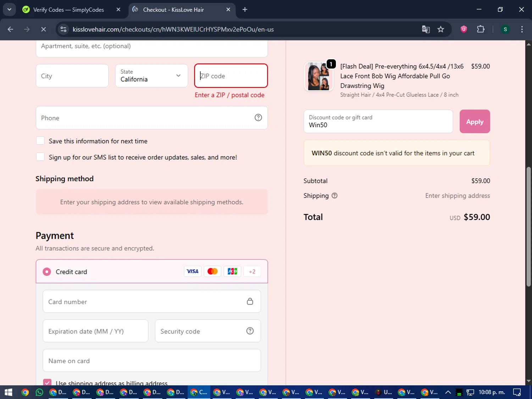Click the scrollbar down arrow
The image size is (532, 399).
click(528, 381)
